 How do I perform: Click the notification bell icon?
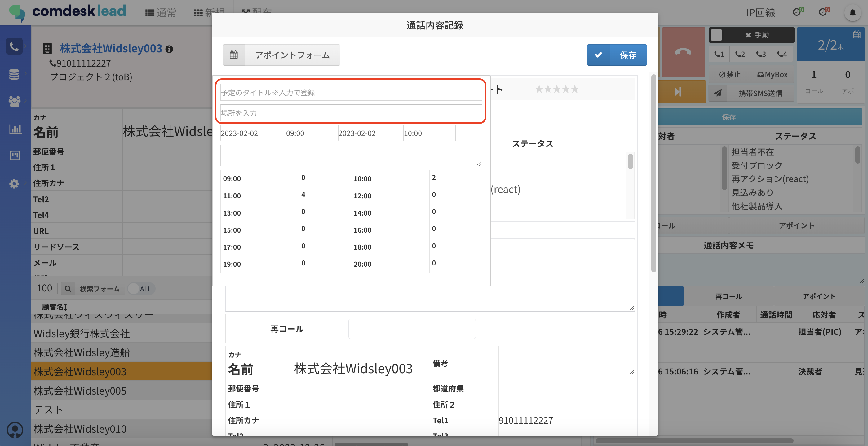852,13
